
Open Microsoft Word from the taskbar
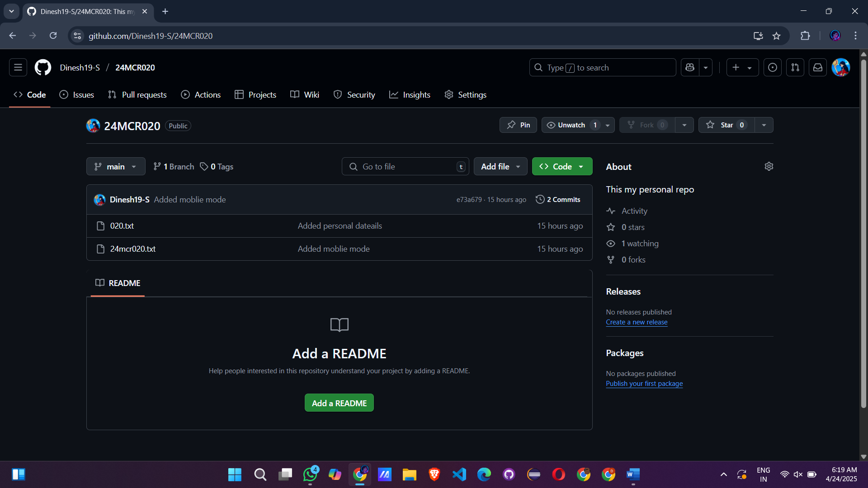click(633, 474)
